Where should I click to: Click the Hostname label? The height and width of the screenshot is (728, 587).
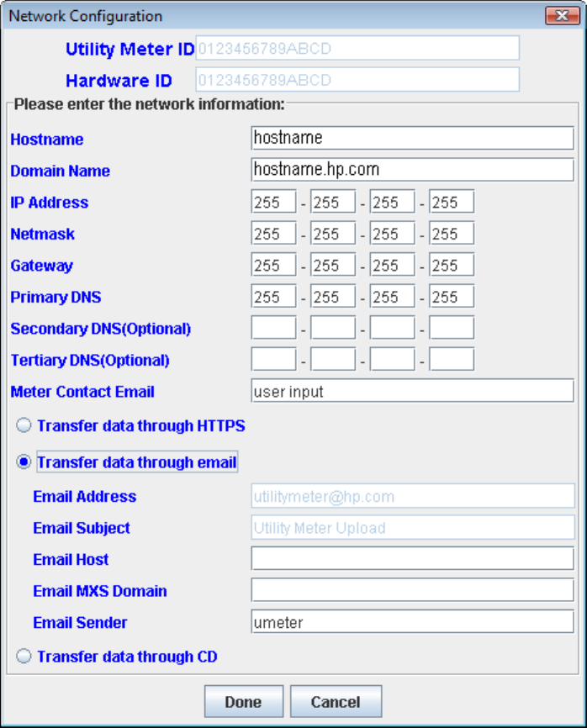pos(47,140)
